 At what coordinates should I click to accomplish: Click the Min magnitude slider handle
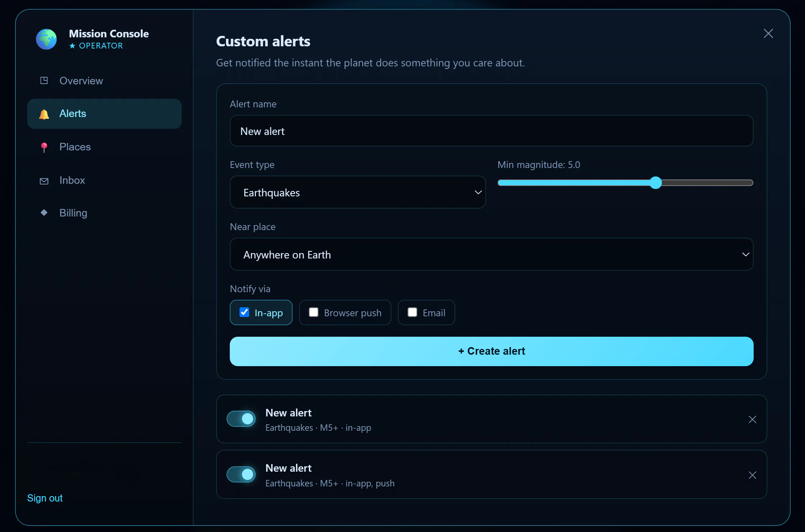656,183
